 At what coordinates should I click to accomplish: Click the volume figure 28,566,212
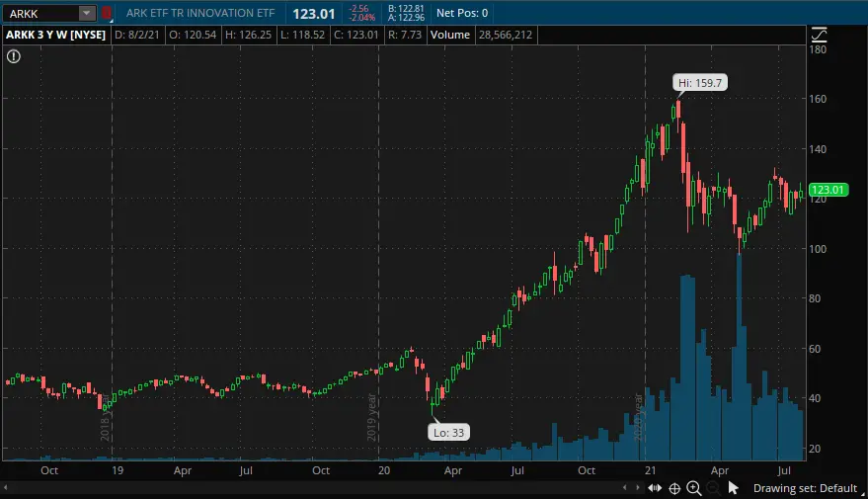click(x=506, y=35)
